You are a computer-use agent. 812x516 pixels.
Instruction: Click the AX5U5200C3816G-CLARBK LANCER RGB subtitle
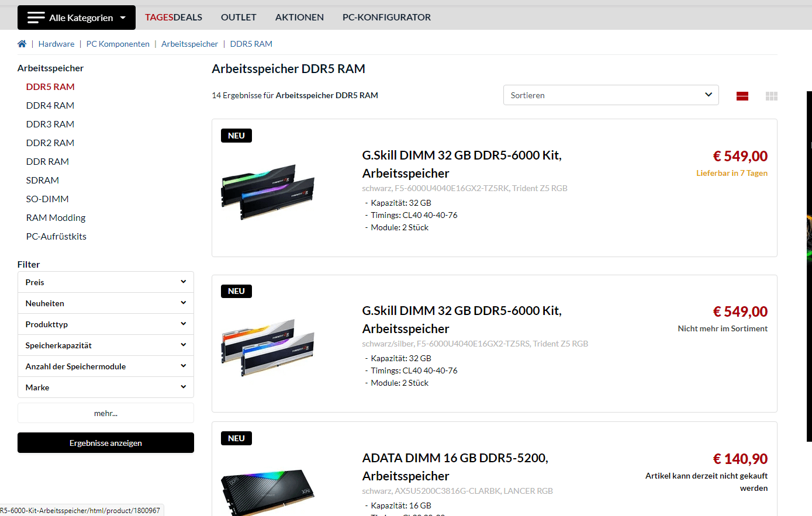457,491
